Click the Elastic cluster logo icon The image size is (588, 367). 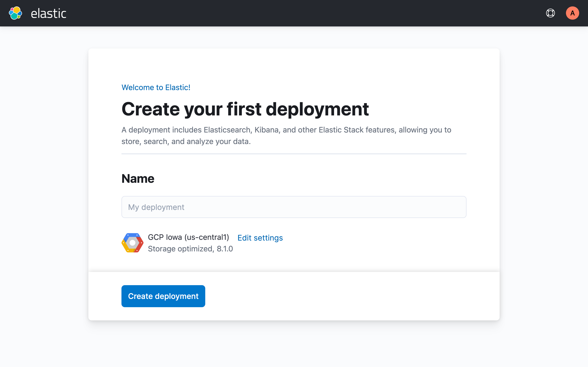click(15, 13)
